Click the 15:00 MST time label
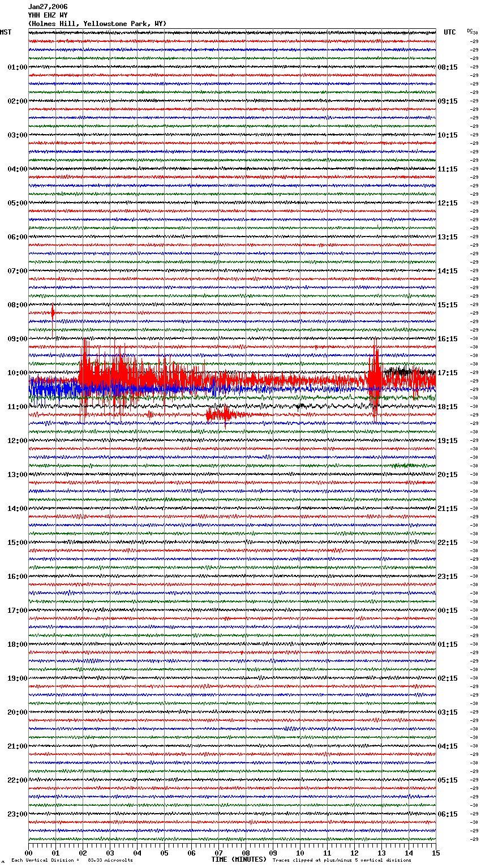Screen dimensions: 481x868 pyautogui.click(x=17, y=543)
